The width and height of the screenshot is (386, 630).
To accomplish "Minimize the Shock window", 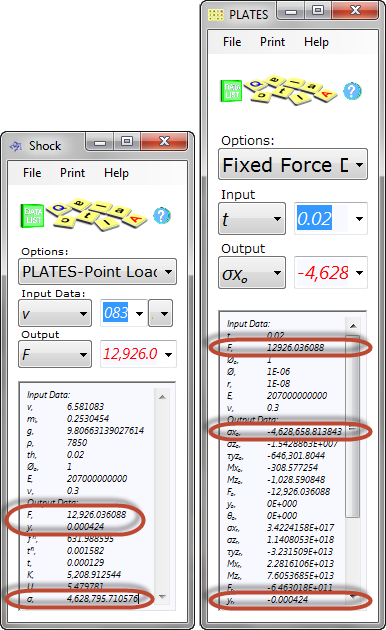I will [x=100, y=141].
